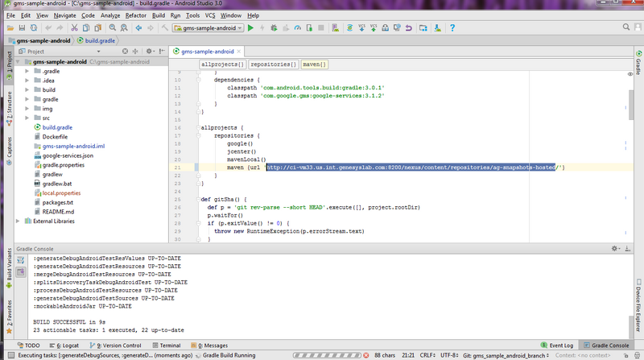644x360 pixels.
Task: Attach debugger to Android process icon
Action: click(x=309, y=28)
